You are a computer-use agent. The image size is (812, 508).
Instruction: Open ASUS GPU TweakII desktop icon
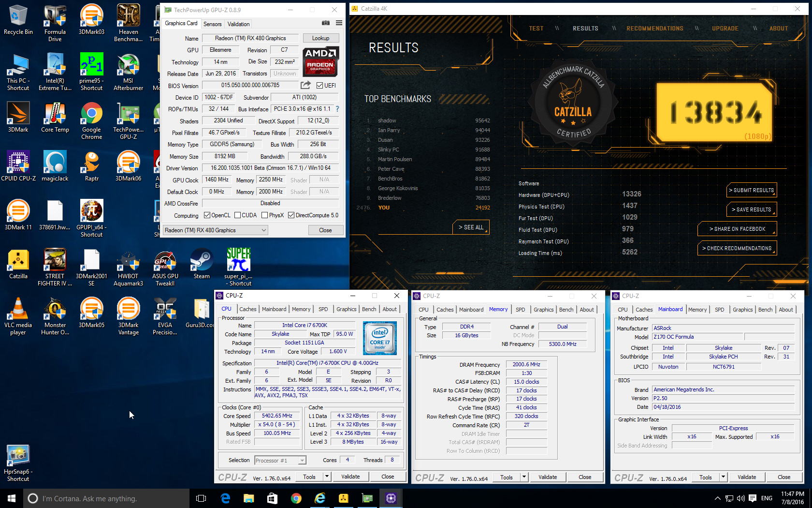(165, 267)
